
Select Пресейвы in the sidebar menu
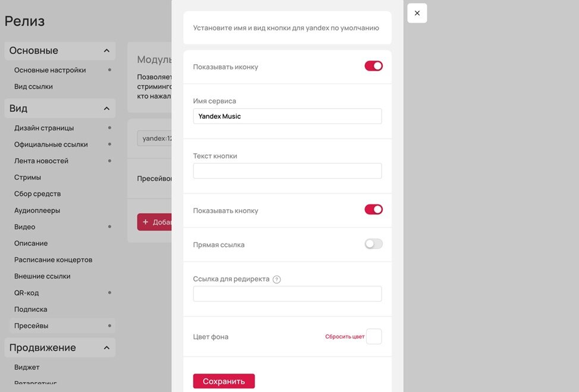32,325
